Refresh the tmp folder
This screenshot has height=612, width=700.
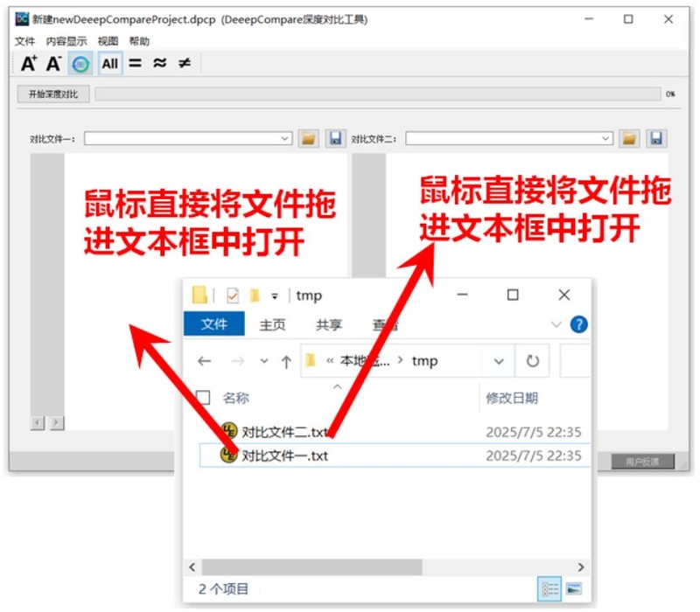coord(532,361)
